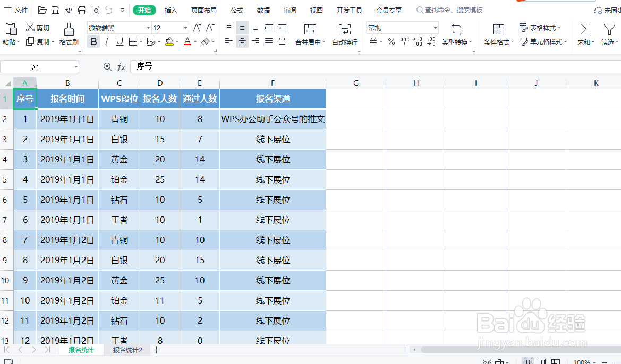Expand Table Style (表格样式) dropdown
The width and height of the screenshot is (621, 364).
[559, 28]
